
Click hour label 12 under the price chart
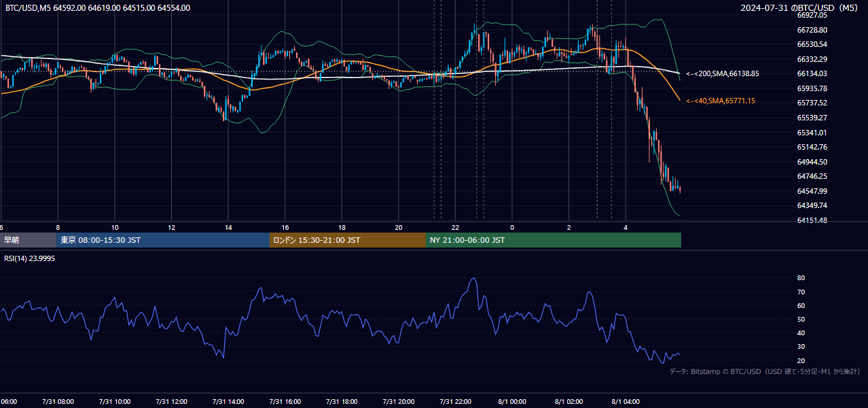tap(172, 227)
